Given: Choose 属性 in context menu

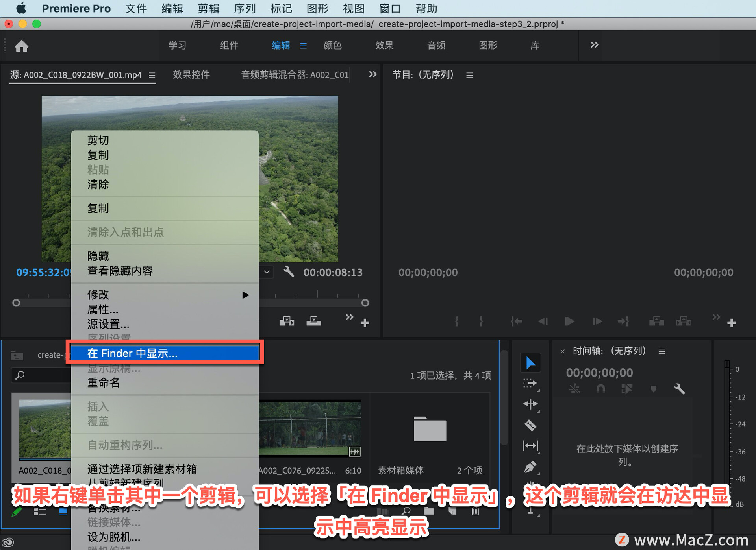Looking at the screenshot, I should pos(165,310).
